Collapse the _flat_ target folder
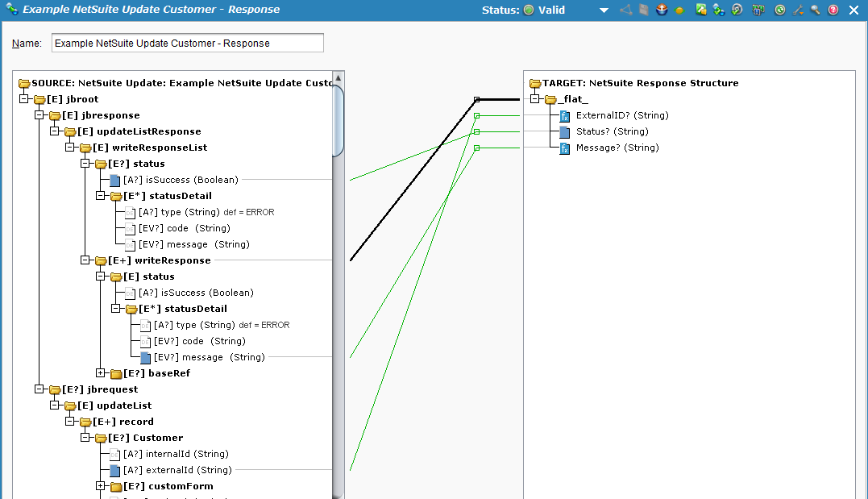Image resolution: width=868 pixels, height=499 pixels. [x=534, y=99]
